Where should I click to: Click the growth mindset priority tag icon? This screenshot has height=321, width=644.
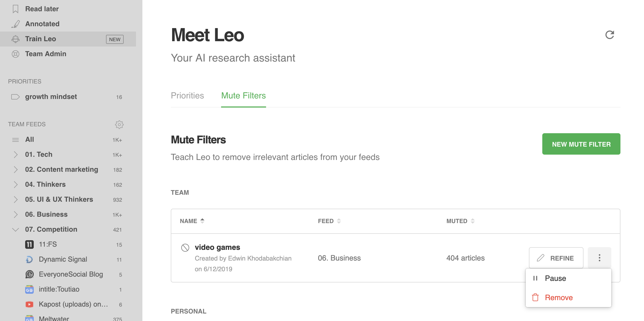tap(16, 97)
